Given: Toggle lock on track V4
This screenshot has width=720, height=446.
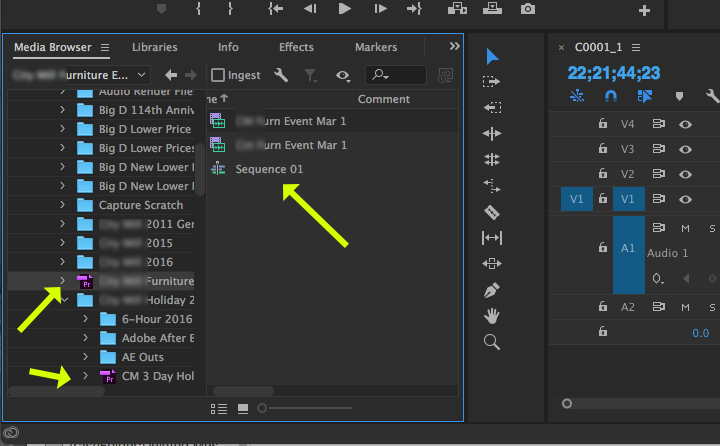Looking at the screenshot, I should (x=603, y=124).
